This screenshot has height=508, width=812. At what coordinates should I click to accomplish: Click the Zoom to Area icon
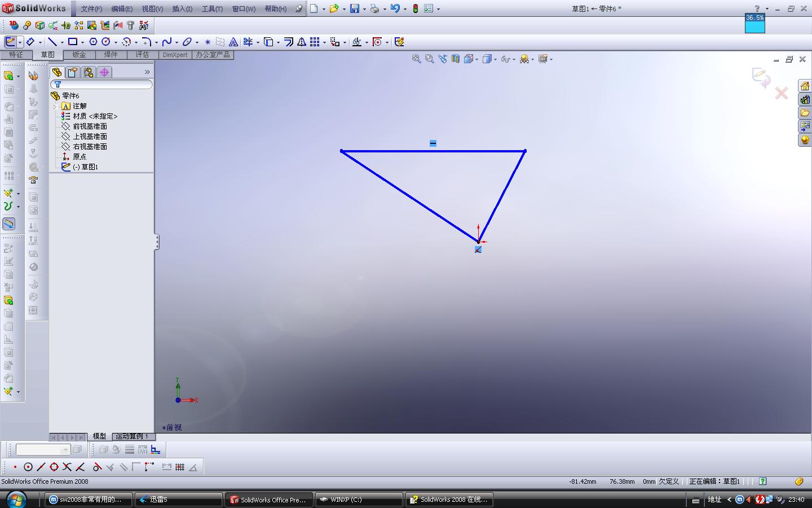(x=429, y=59)
